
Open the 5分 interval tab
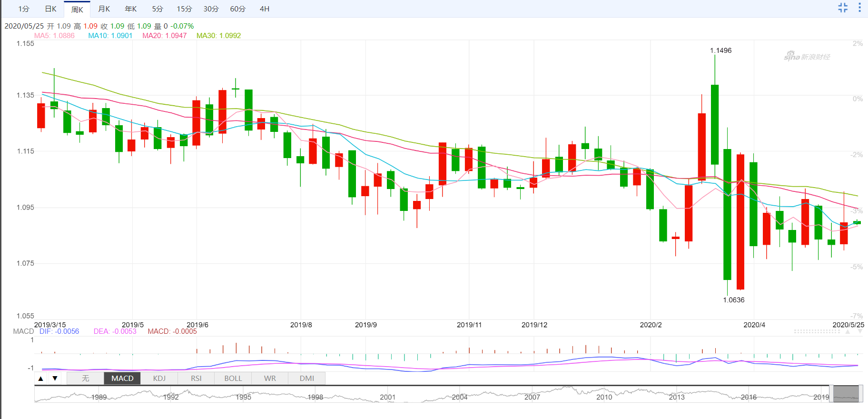(158, 9)
